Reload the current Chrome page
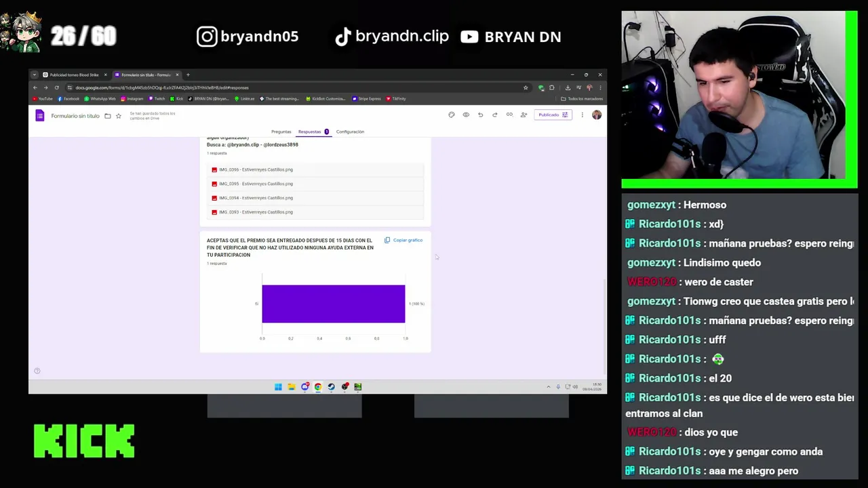 tap(56, 87)
